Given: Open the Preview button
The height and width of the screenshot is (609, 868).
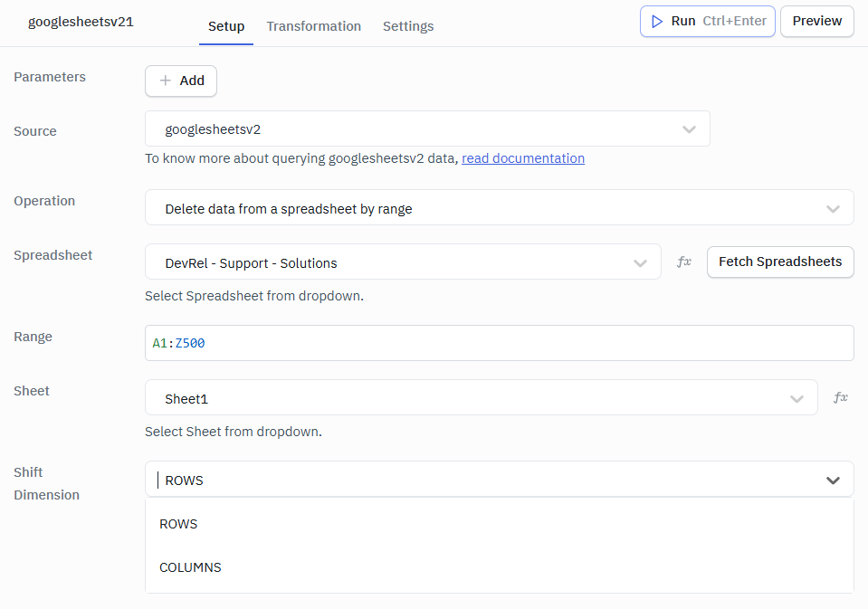Looking at the screenshot, I should (x=816, y=21).
